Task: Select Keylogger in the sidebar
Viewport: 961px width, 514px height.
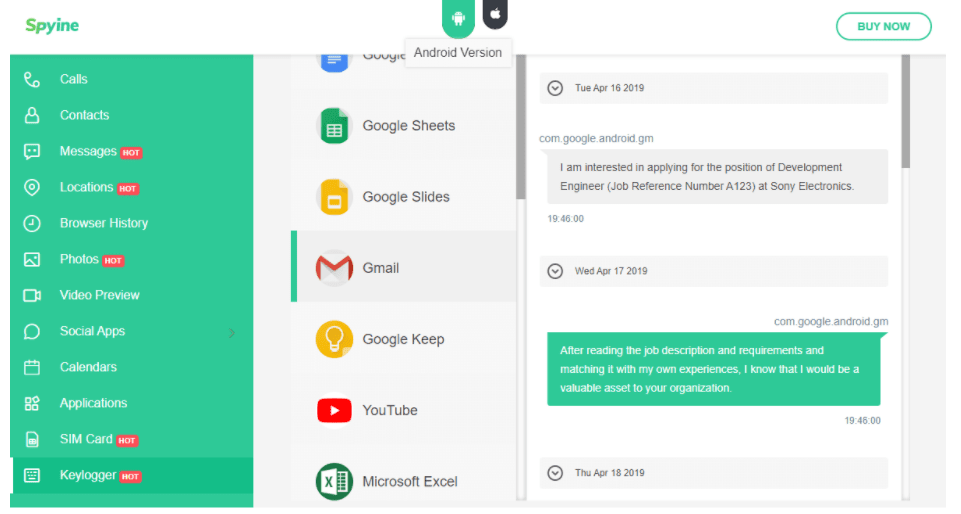Action: pyautogui.click(x=132, y=475)
